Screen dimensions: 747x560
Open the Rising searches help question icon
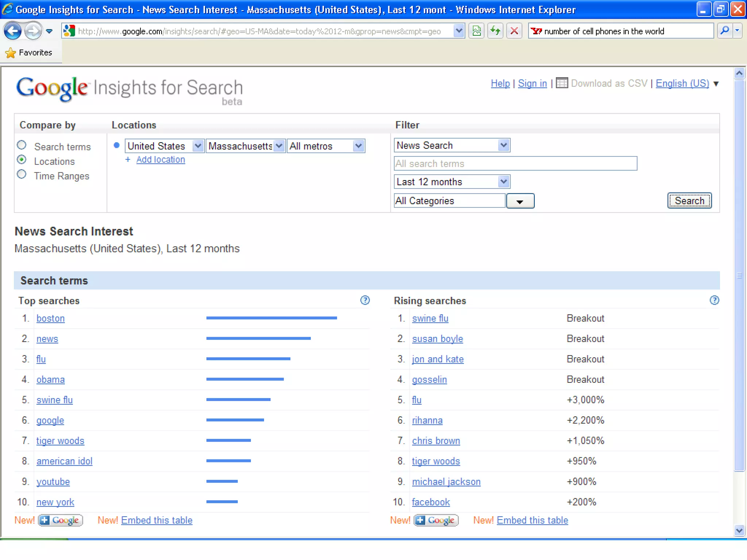coord(714,300)
